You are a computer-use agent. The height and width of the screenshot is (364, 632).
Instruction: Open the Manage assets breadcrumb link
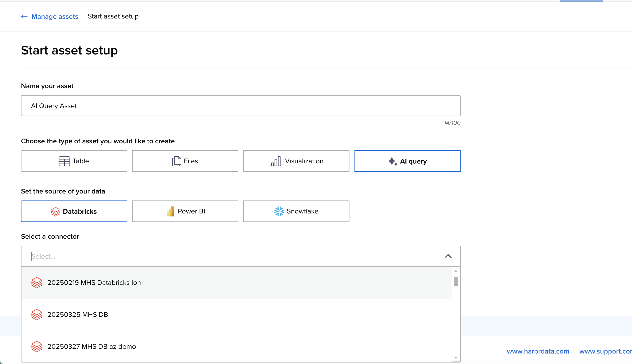click(x=55, y=16)
